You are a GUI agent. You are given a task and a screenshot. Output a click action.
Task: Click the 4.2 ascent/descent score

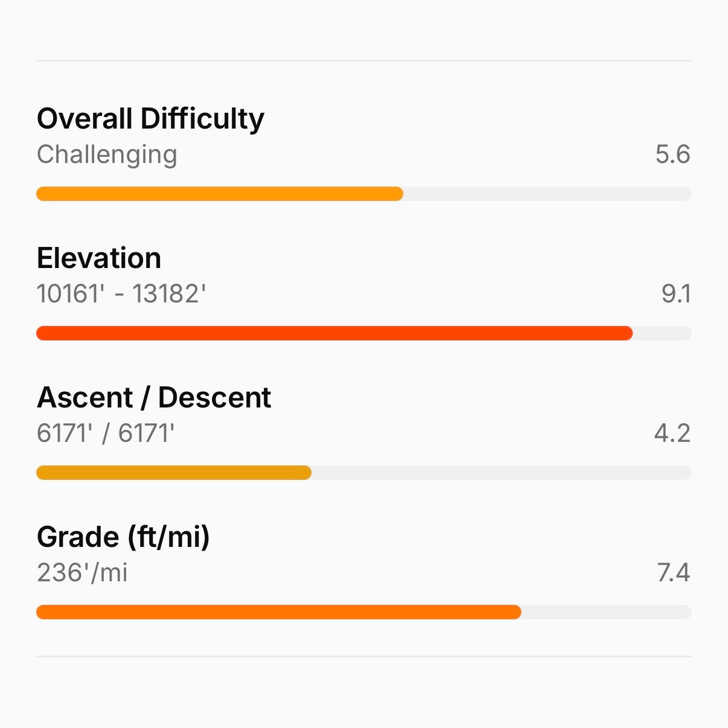coord(672,433)
